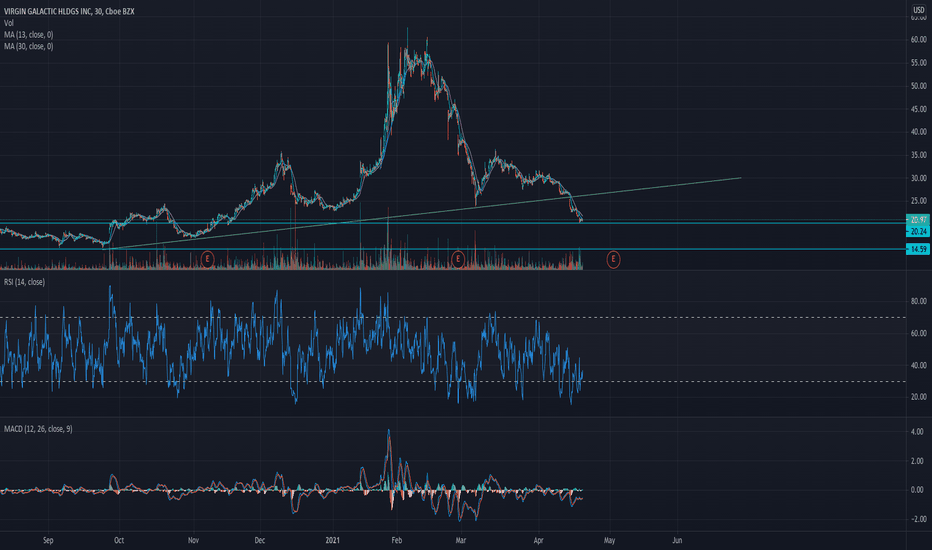
Task: Click the 55.00 value on the price scale
Action: tap(918, 63)
